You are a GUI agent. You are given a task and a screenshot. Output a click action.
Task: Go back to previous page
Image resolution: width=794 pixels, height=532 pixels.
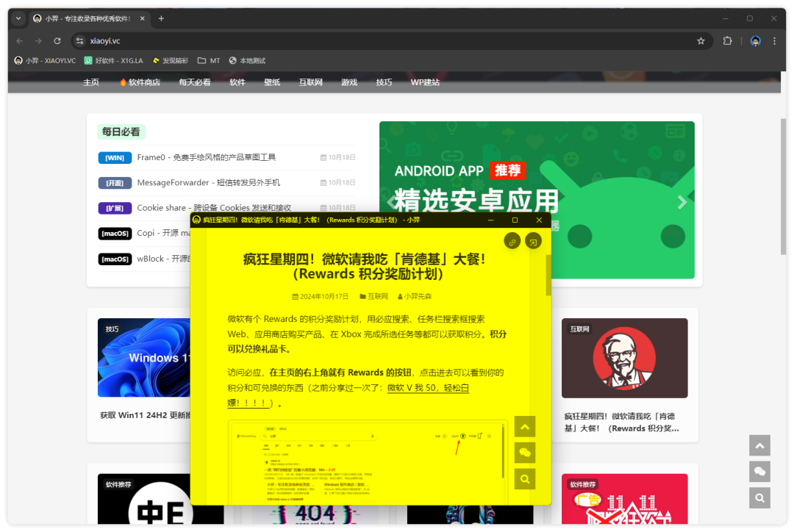pyautogui.click(x=20, y=41)
